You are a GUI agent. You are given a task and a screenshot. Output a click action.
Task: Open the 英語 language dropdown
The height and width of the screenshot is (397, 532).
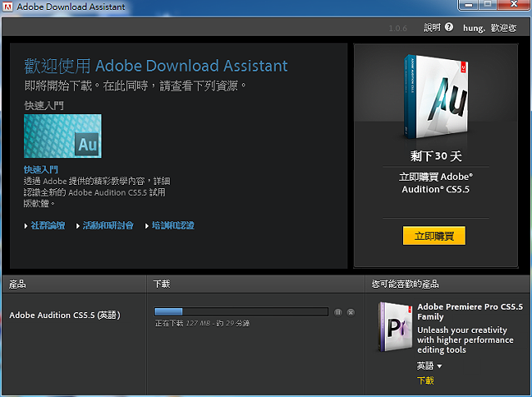[x=430, y=365]
